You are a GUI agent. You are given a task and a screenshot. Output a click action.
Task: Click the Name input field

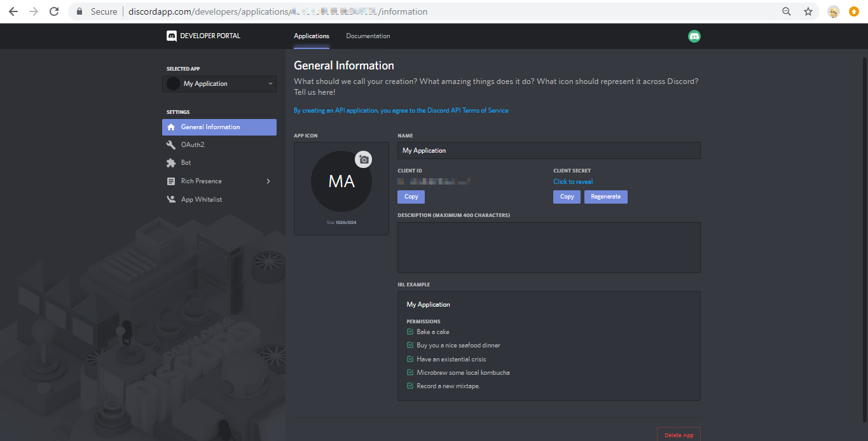(x=549, y=150)
